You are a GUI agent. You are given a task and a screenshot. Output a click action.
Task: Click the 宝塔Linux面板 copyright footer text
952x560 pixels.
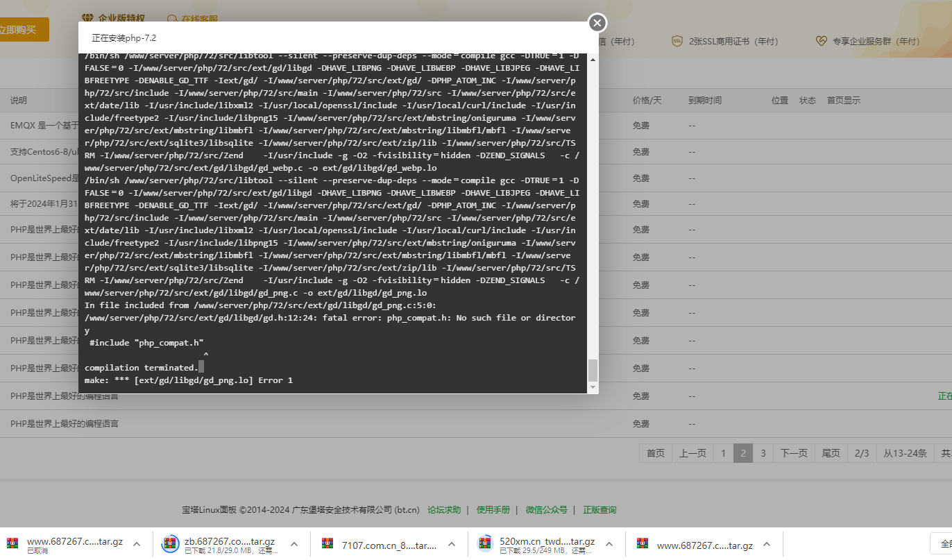click(301, 510)
